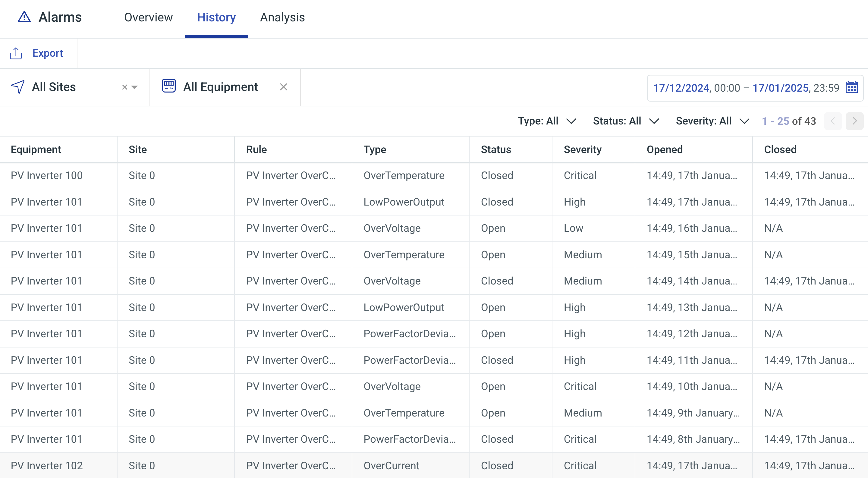This screenshot has height=478, width=868.
Task: Select the History tab
Action: (x=216, y=17)
